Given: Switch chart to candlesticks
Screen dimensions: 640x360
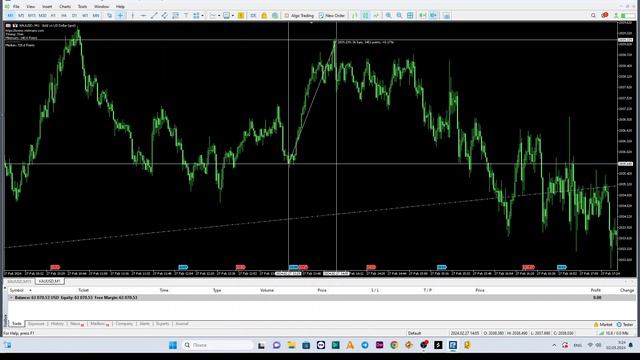Looking at the screenshot, I should (365, 16).
